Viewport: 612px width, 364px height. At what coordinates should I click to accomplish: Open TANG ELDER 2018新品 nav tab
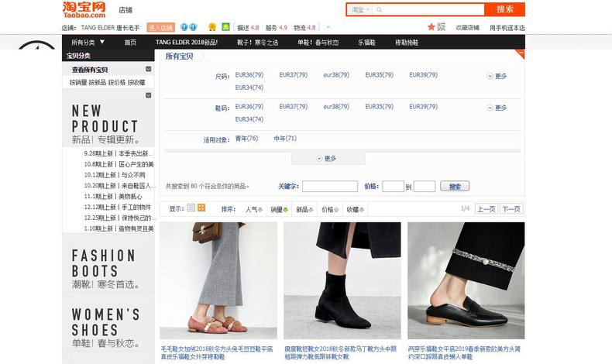(187, 42)
